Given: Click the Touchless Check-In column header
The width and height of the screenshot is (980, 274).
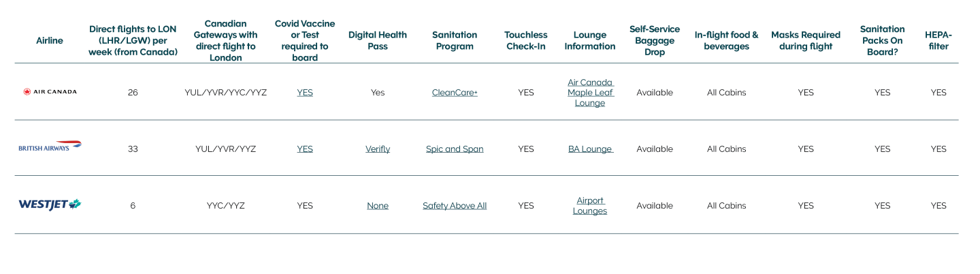Looking at the screenshot, I should tap(526, 40).
